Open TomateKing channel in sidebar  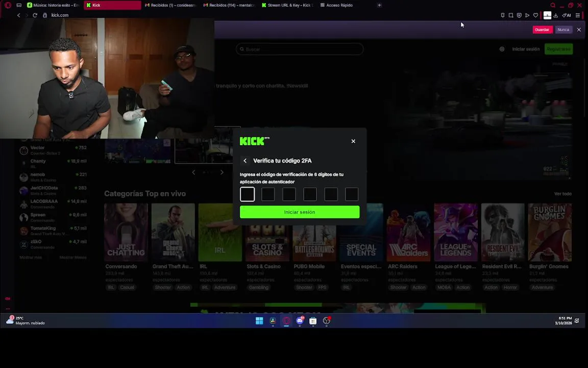(53, 231)
